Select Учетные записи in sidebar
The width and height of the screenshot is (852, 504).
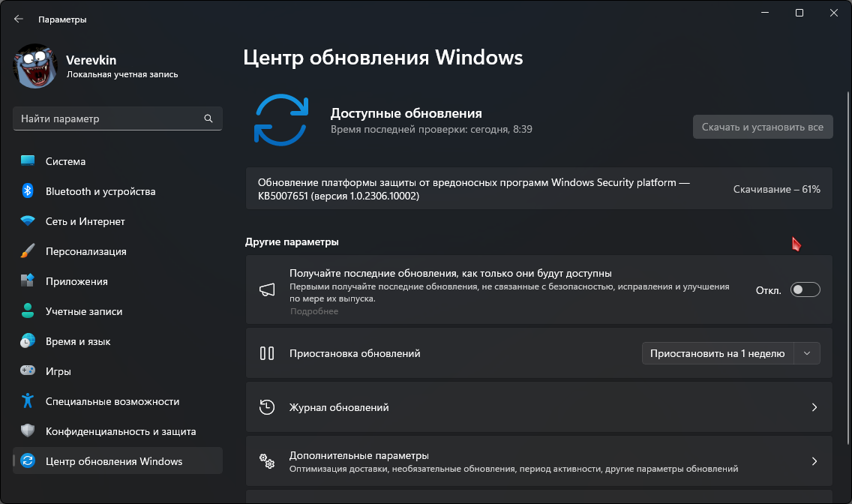(x=117, y=311)
